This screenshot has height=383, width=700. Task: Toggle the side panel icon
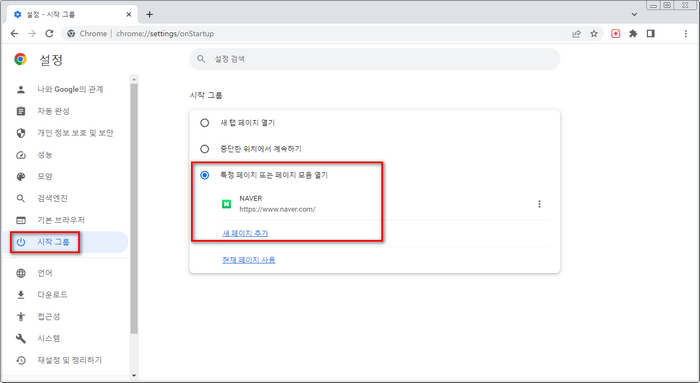pyautogui.click(x=650, y=33)
